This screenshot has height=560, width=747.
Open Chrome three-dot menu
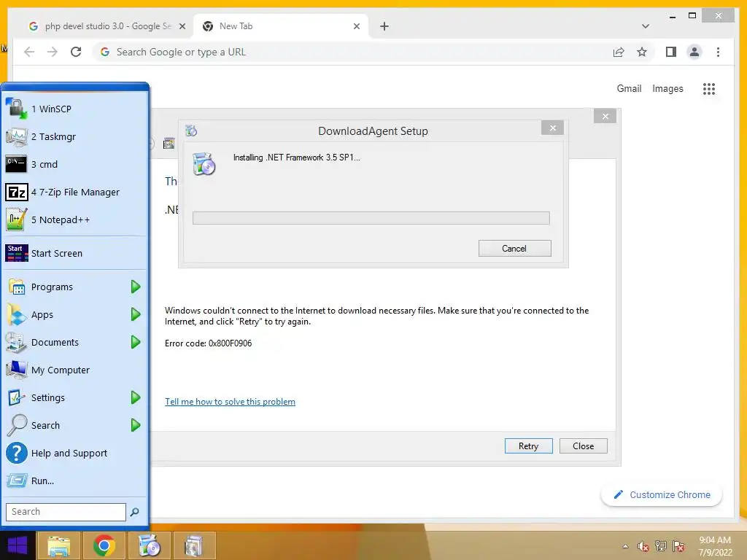(x=718, y=52)
